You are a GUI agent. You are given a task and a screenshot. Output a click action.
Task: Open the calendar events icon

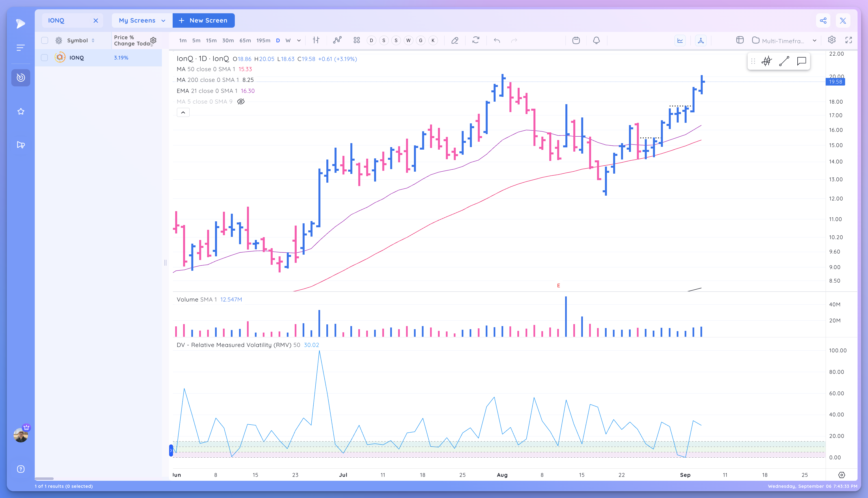[x=576, y=40]
